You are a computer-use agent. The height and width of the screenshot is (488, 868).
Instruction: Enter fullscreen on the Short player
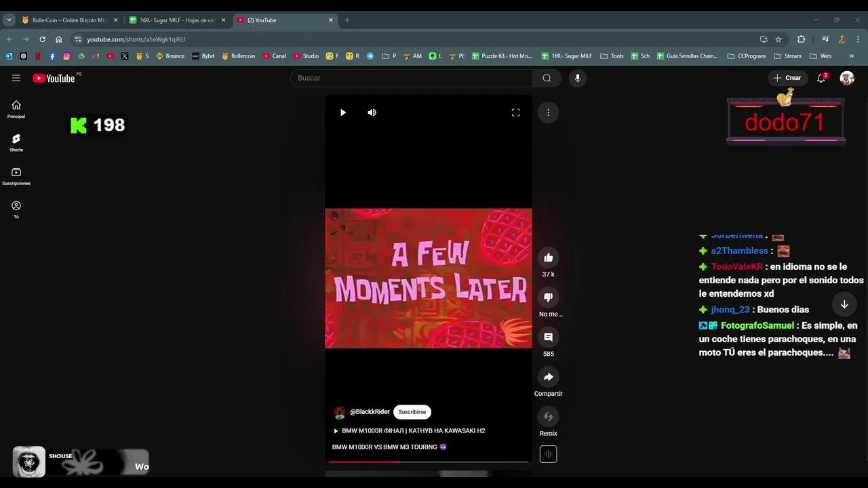pyautogui.click(x=515, y=113)
